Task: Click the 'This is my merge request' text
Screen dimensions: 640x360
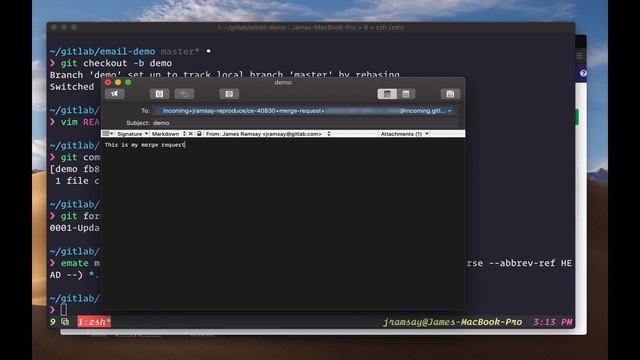Action: (144, 145)
